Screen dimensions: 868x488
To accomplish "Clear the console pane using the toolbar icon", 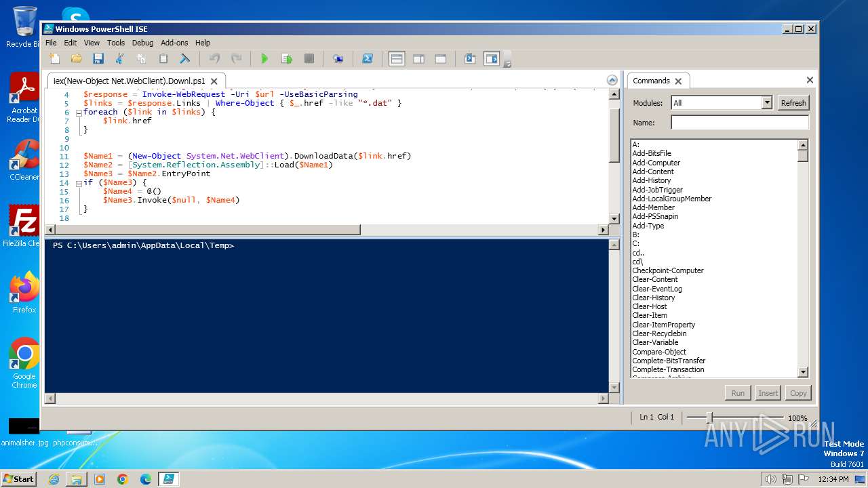I will coord(184,59).
